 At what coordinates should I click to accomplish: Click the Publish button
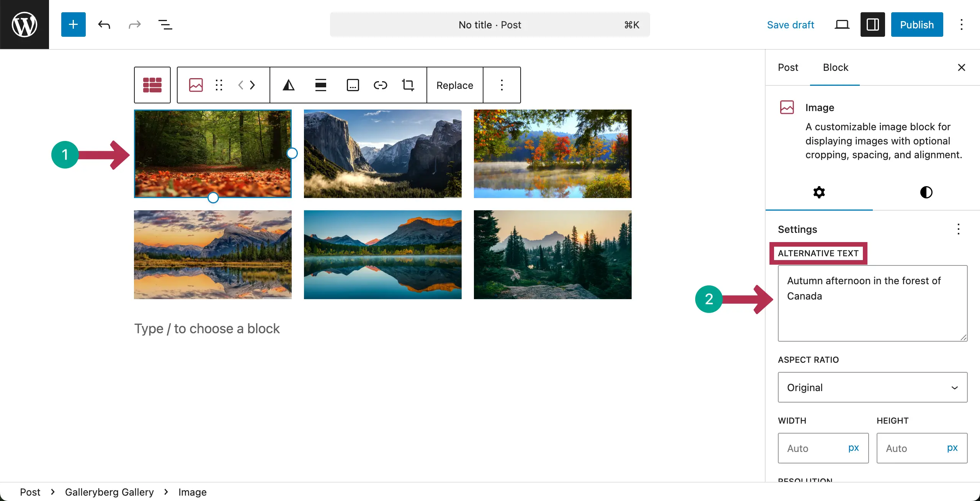click(x=917, y=24)
